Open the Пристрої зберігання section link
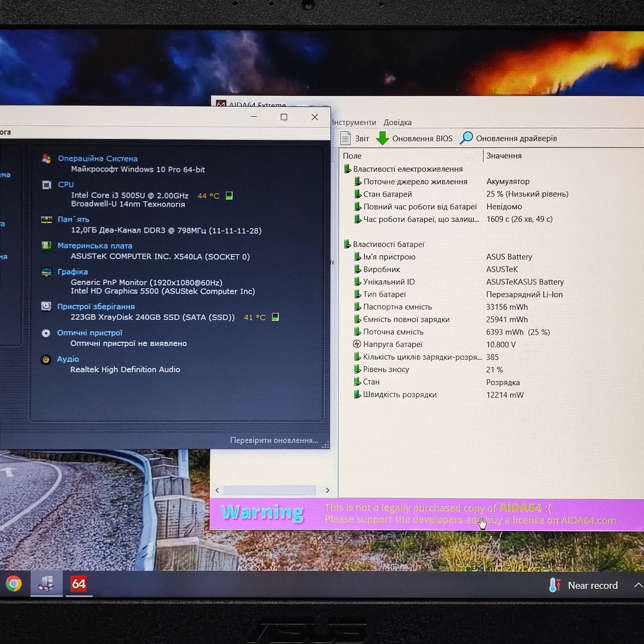644x644 pixels. (x=96, y=306)
